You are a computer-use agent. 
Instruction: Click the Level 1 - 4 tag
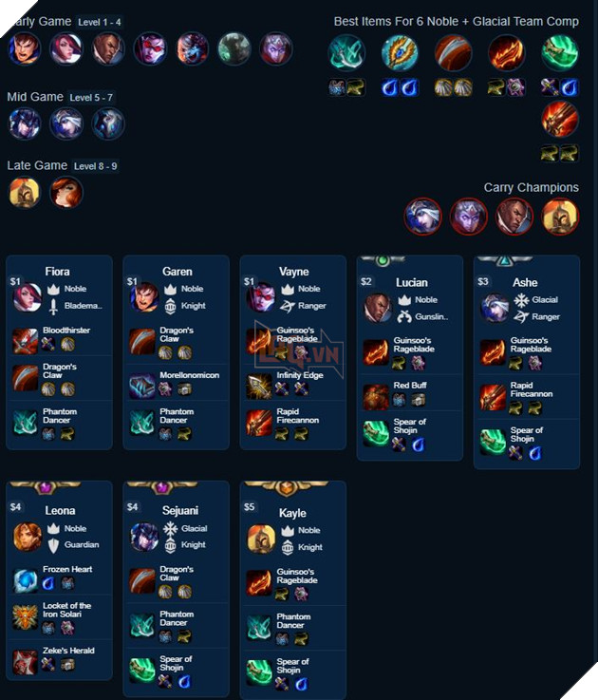tap(100, 22)
